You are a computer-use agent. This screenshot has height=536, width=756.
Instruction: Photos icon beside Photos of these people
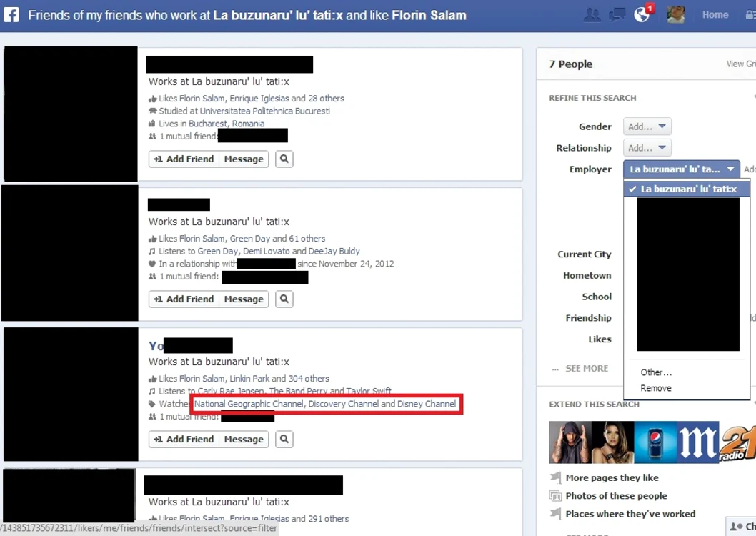click(555, 496)
